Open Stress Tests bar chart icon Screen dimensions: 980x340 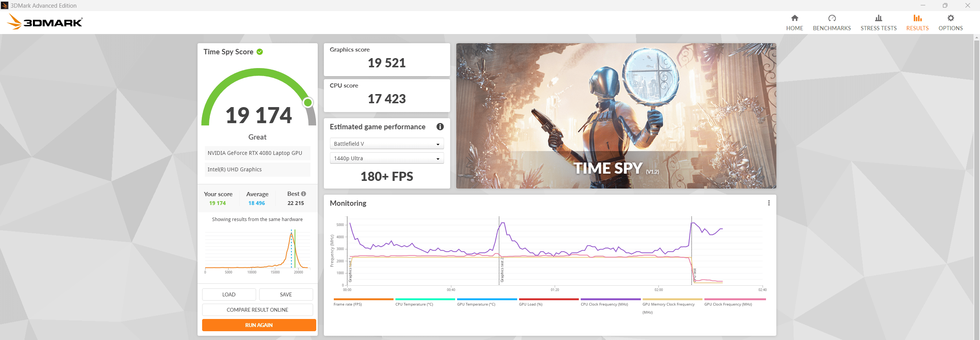(x=878, y=18)
